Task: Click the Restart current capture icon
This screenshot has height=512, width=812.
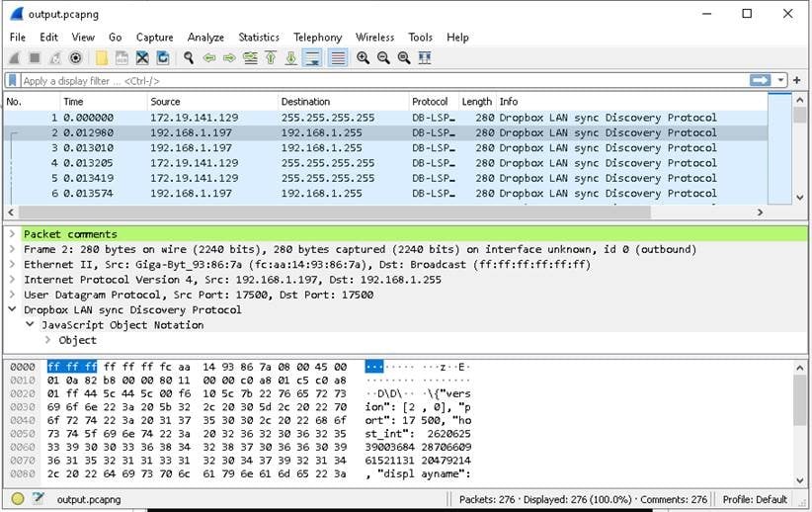Action: coord(55,58)
